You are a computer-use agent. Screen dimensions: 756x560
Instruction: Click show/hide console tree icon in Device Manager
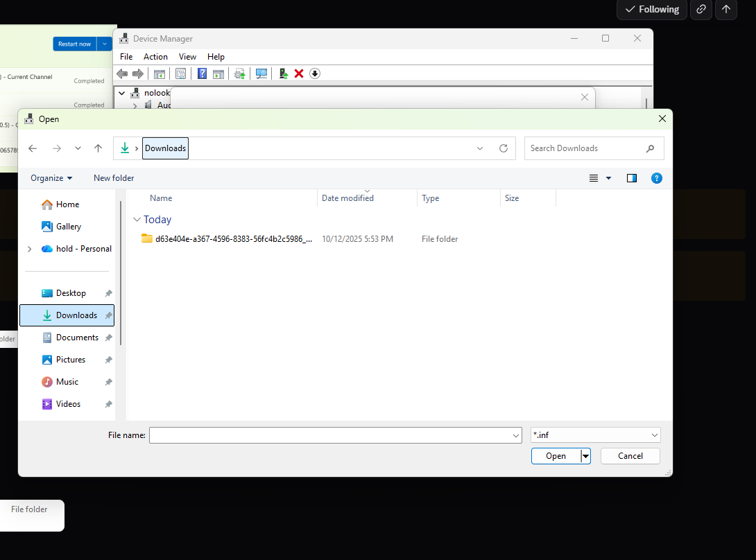[159, 73]
